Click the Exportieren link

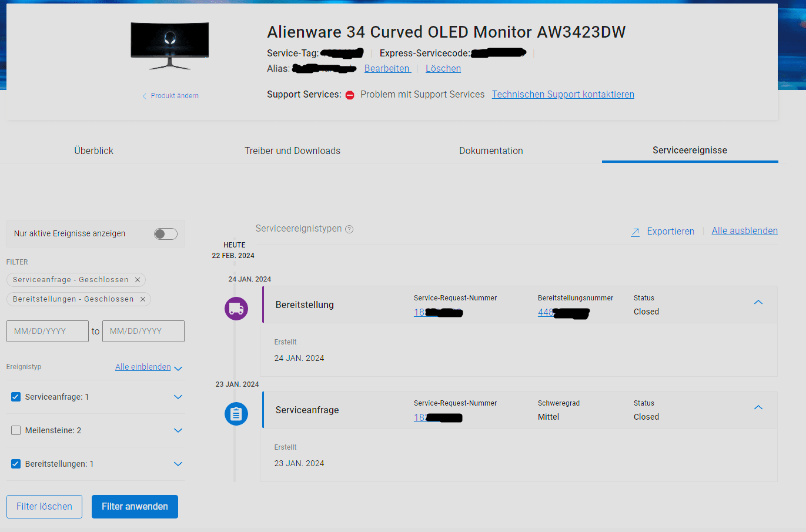coord(670,232)
